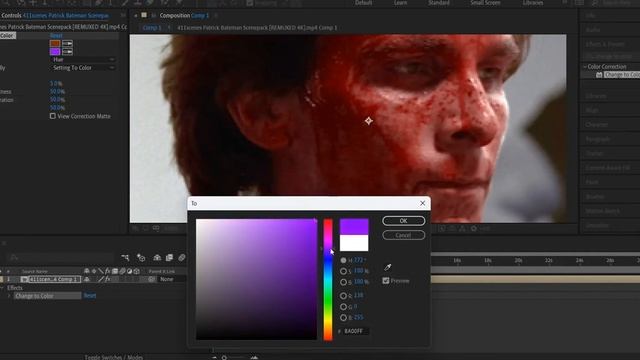Switch to the Small Screen workspace
The image size is (640, 360).
(485, 3)
